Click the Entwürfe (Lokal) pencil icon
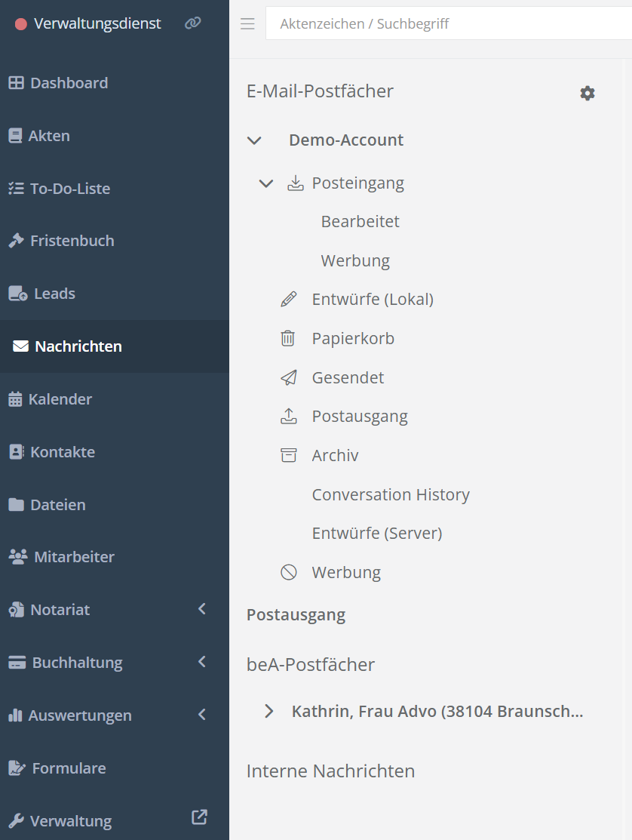 pyautogui.click(x=288, y=300)
